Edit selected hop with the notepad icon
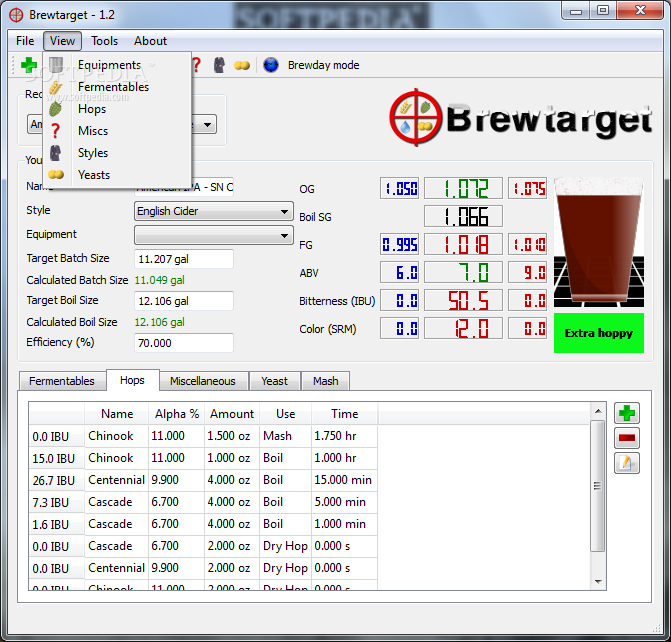 click(627, 463)
